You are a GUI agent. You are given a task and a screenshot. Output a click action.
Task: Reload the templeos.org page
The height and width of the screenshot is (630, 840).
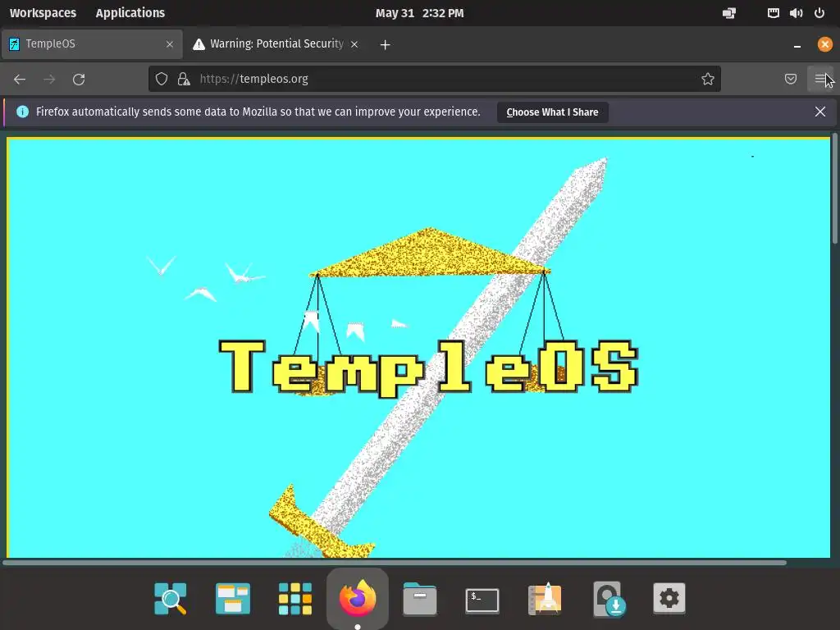click(x=79, y=80)
